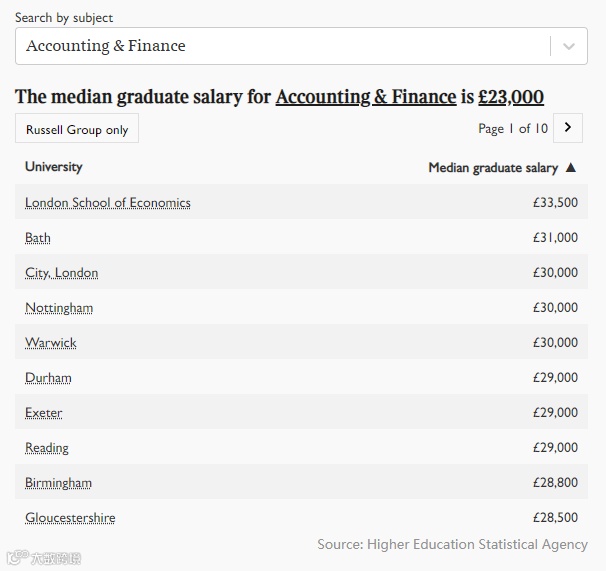Image resolution: width=606 pixels, height=571 pixels.
Task: Open the Birmingham university link
Action: [x=58, y=483]
